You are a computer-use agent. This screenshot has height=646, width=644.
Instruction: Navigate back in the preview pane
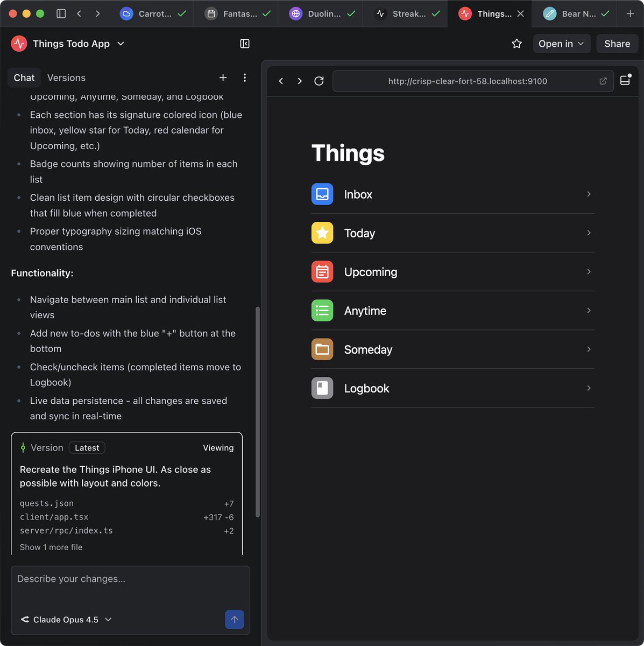point(281,81)
